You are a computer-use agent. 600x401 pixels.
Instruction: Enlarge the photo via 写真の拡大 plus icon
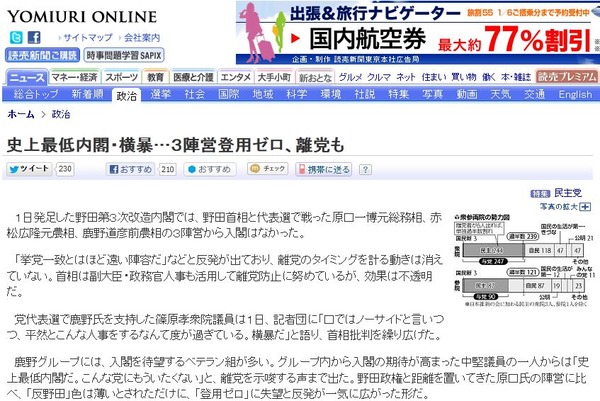(585, 207)
